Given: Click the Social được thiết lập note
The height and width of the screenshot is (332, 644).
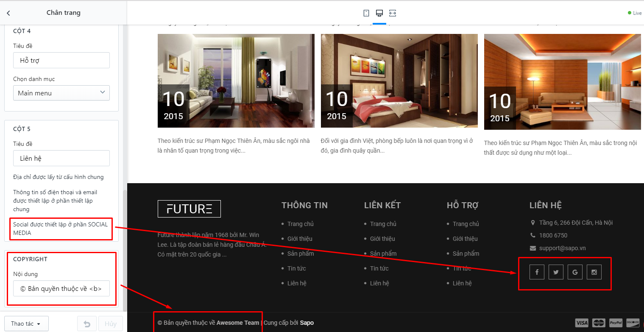Looking at the screenshot, I should pos(61,229).
